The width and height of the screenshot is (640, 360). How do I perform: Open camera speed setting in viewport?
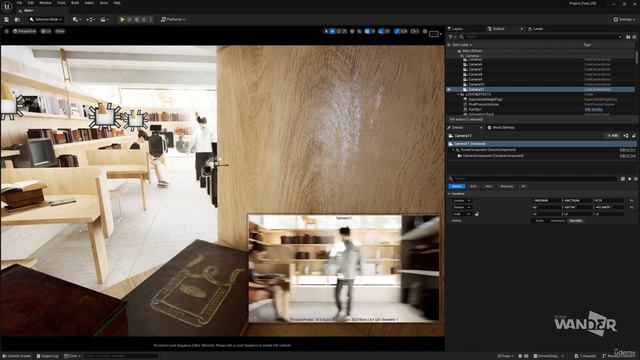[x=415, y=31]
